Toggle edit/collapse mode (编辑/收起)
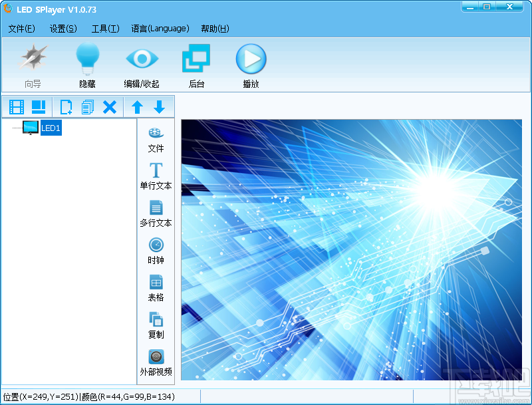This screenshot has width=532, height=405. (142, 63)
